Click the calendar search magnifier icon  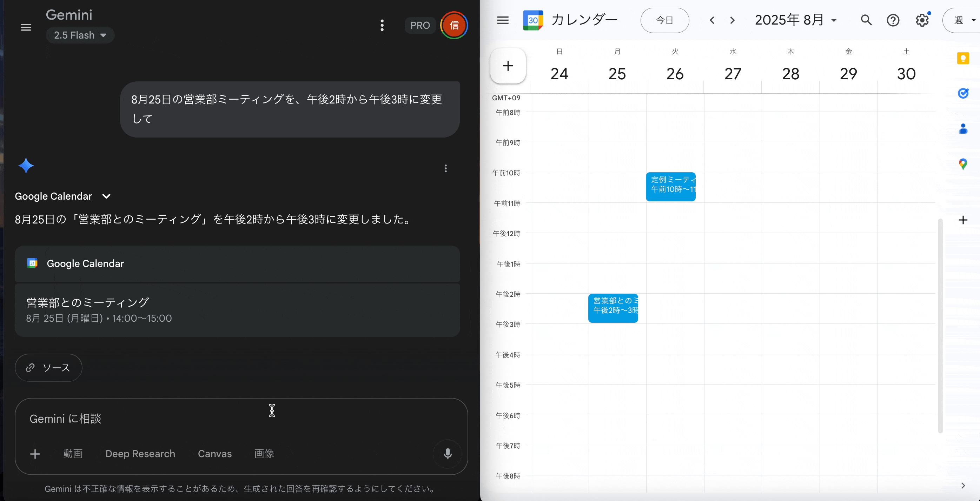click(866, 20)
